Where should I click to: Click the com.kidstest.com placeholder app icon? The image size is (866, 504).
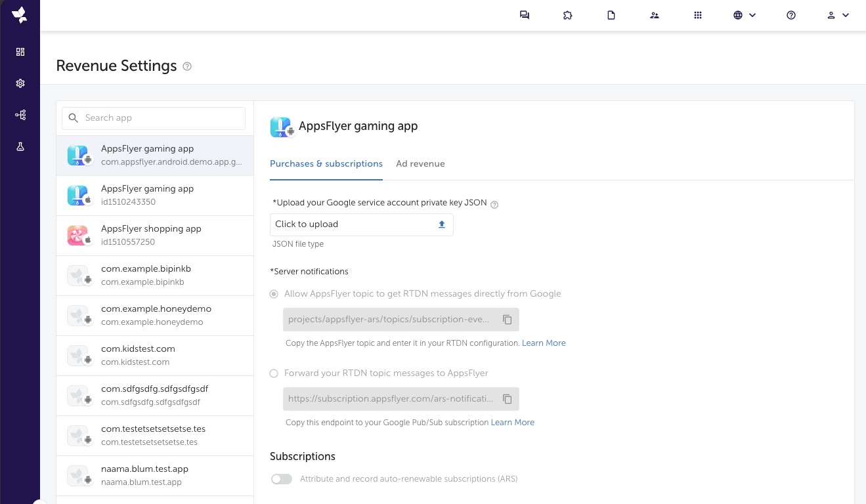point(78,356)
